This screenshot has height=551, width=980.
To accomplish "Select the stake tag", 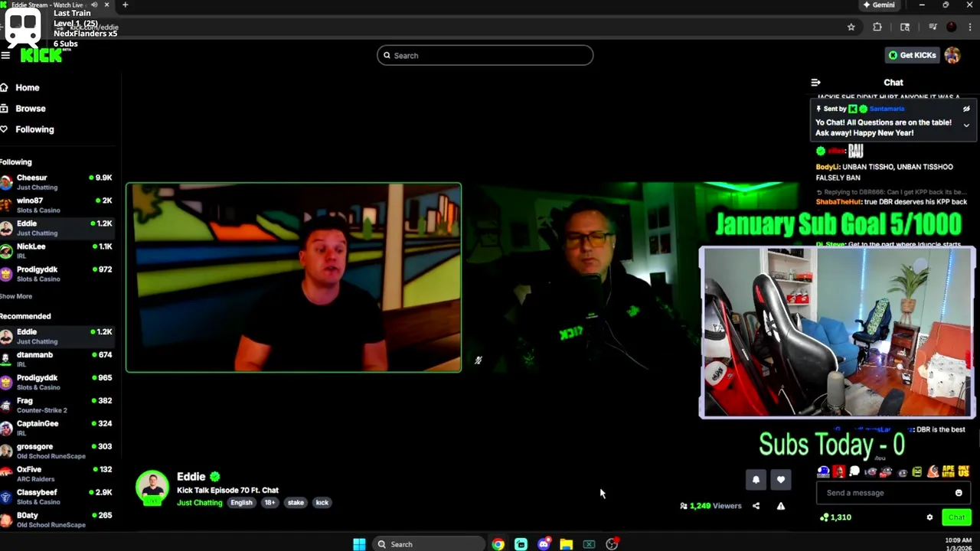I will click(x=296, y=503).
